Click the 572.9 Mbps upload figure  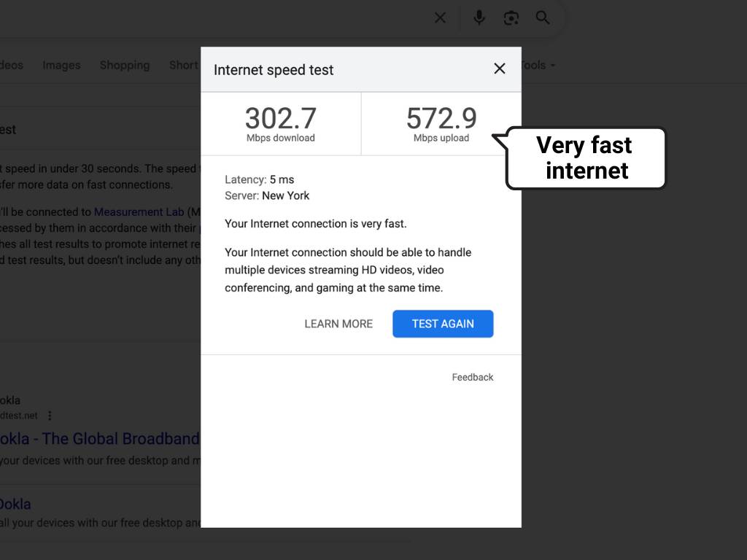pos(441,124)
